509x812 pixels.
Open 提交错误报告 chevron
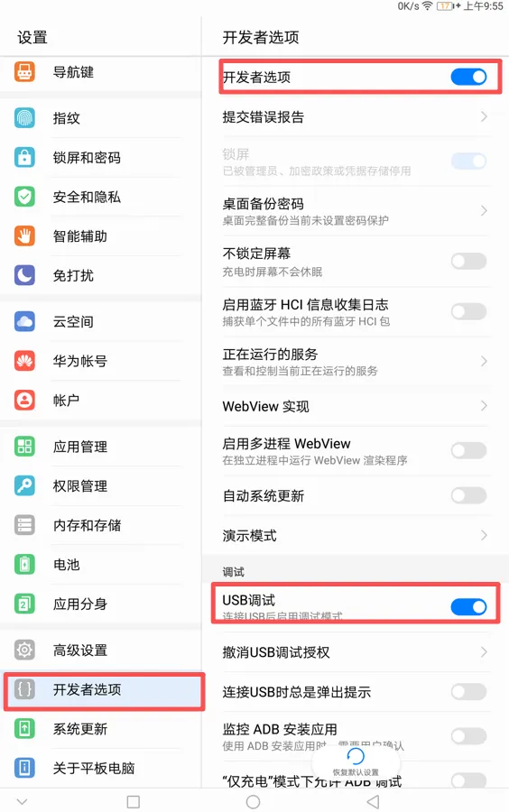coord(484,116)
